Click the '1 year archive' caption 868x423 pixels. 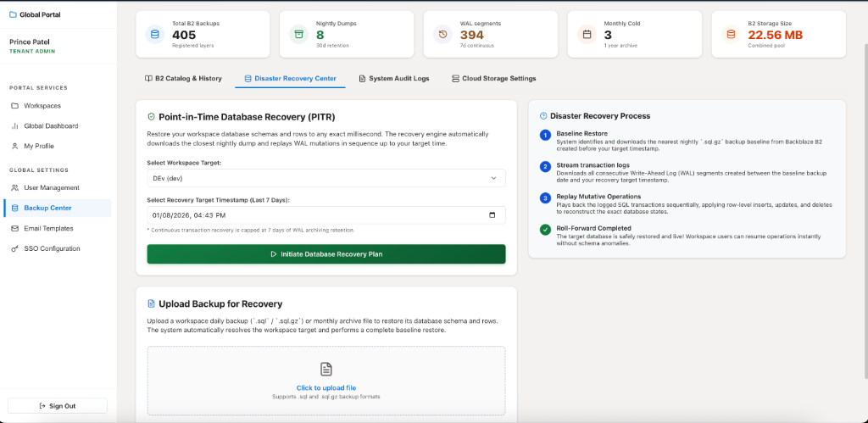620,46
